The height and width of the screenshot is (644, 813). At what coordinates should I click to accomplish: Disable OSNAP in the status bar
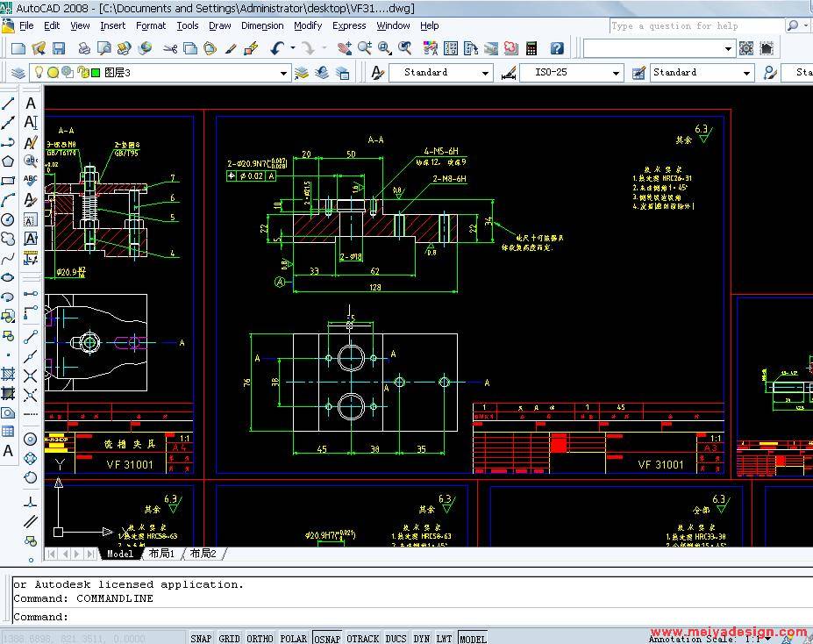[x=326, y=638]
